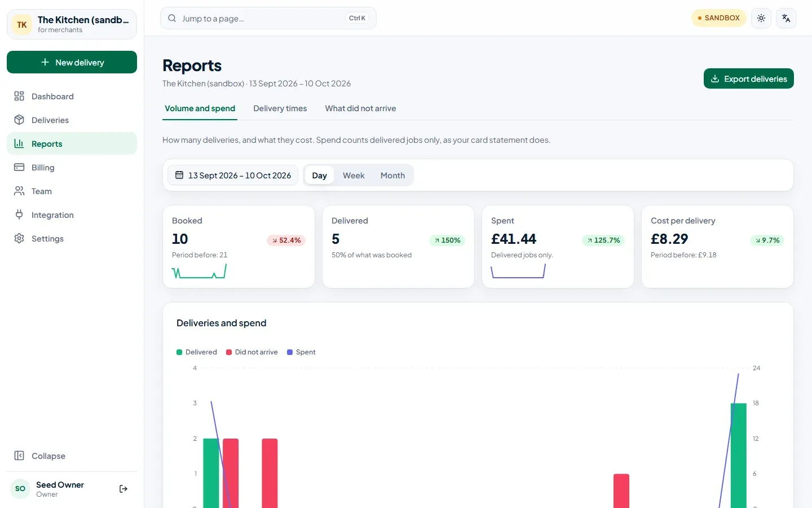
Task: Select the Day granularity option
Action: (319, 175)
